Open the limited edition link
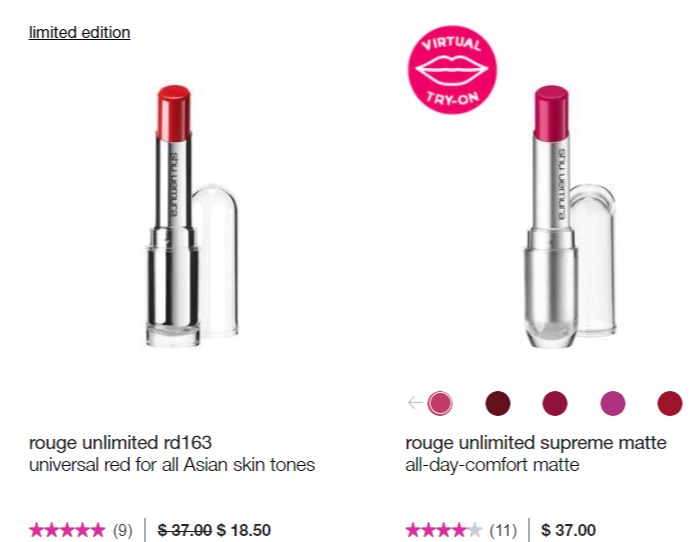692x542 pixels. tap(79, 32)
